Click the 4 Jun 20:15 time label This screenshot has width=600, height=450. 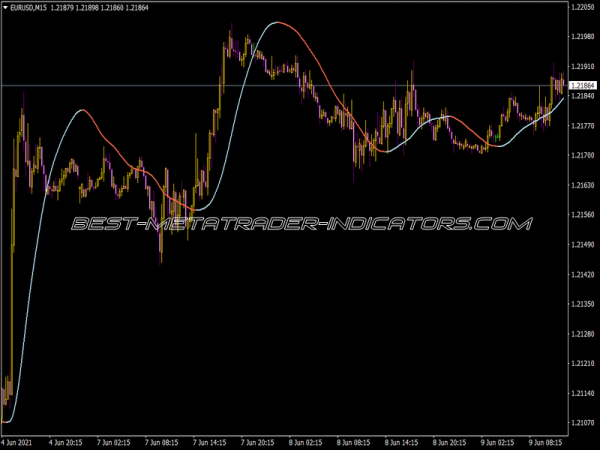[70, 441]
